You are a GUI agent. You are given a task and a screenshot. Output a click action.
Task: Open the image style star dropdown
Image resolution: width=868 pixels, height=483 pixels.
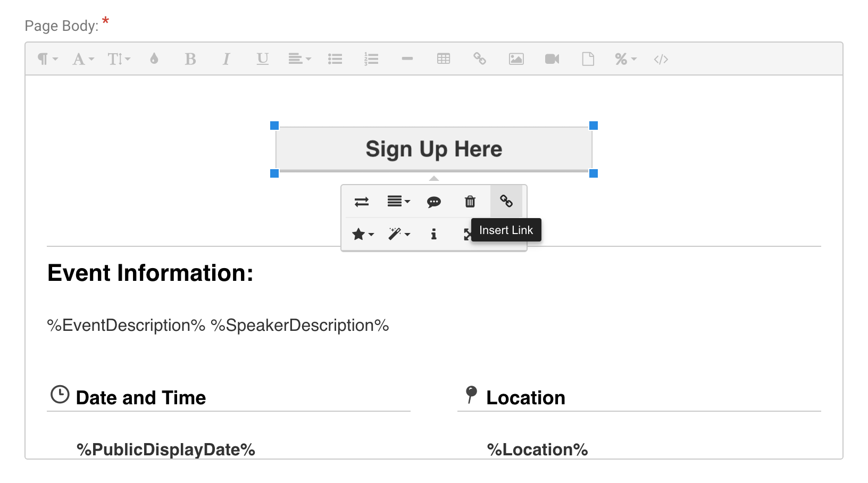pos(362,234)
